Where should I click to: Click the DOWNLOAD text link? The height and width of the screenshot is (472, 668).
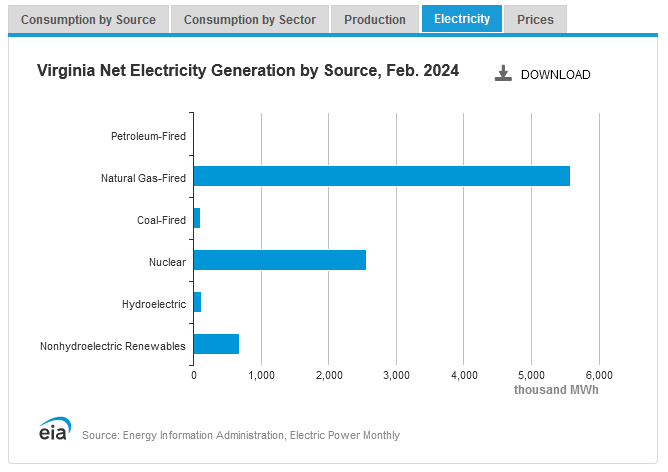click(x=555, y=75)
